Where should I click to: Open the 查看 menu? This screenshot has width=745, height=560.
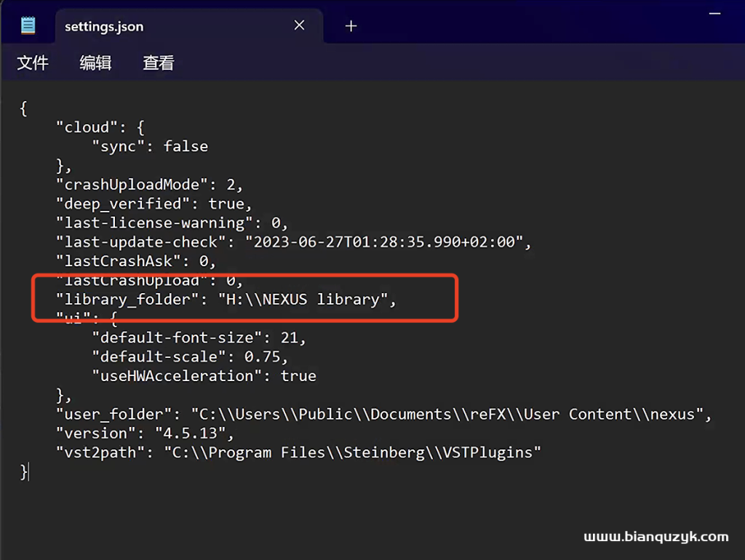tap(159, 63)
